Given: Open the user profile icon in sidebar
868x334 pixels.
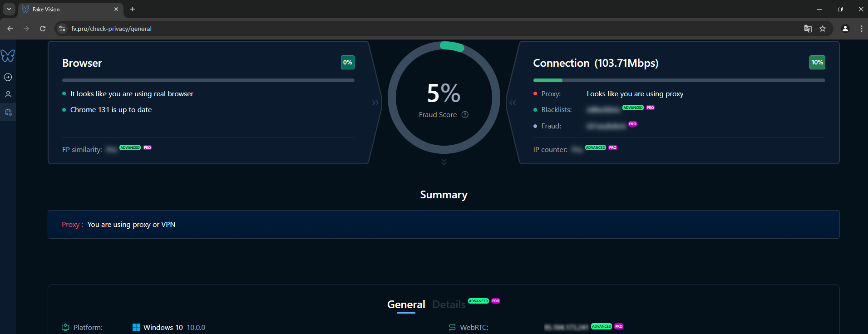Looking at the screenshot, I should click(8, 94).
